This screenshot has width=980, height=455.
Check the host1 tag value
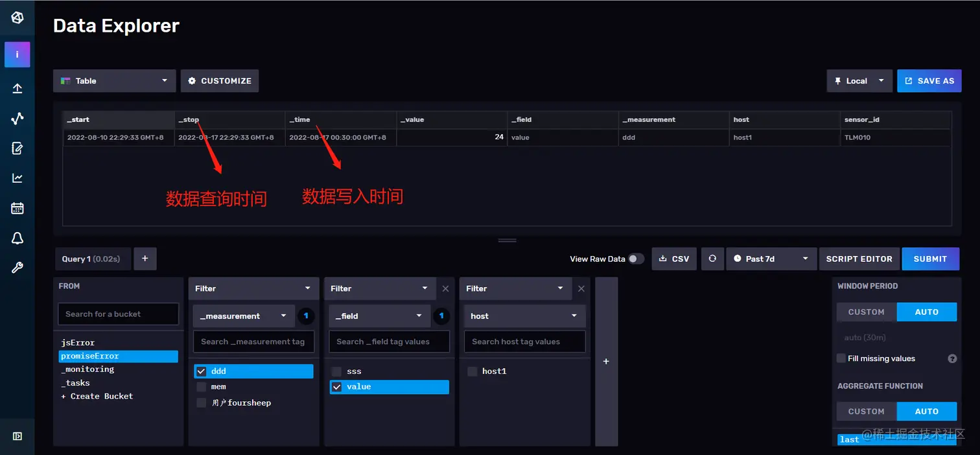click(x=472, y=371)
